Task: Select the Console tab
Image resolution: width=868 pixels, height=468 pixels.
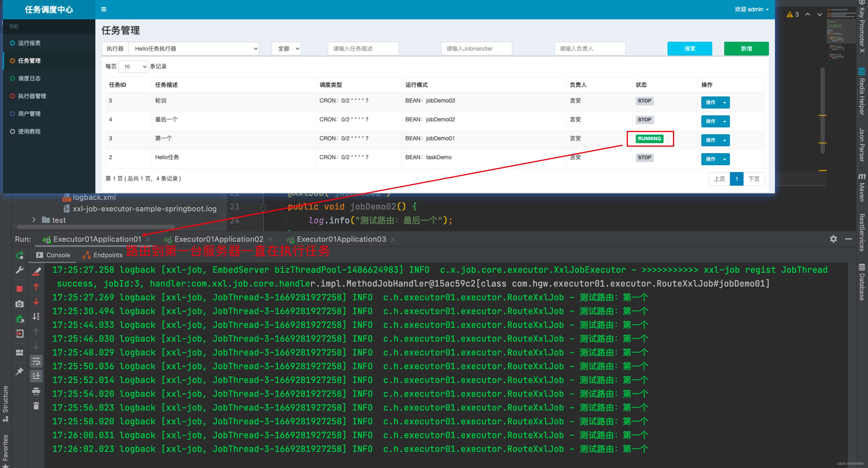Action: pyautogui.click(x=53, y=255)
